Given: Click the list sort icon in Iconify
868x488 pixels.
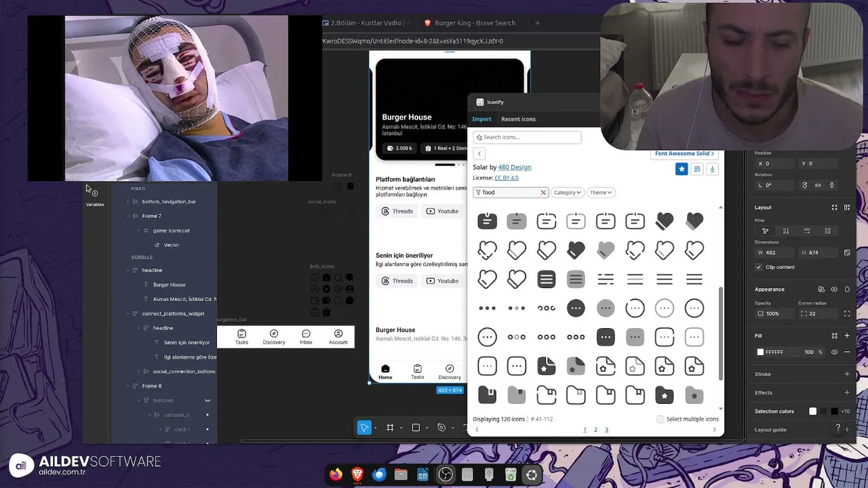Looking at the screenshot, I should click(x=697, y=169).
